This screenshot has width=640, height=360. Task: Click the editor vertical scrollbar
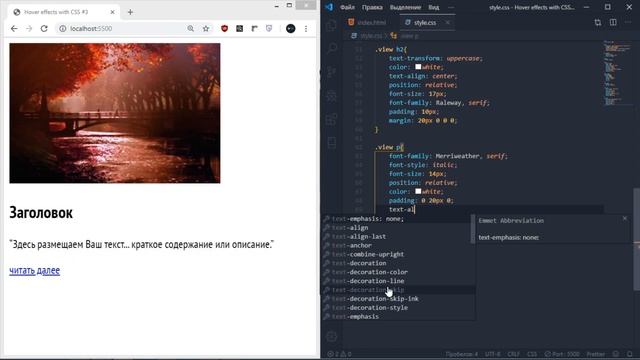637,239
